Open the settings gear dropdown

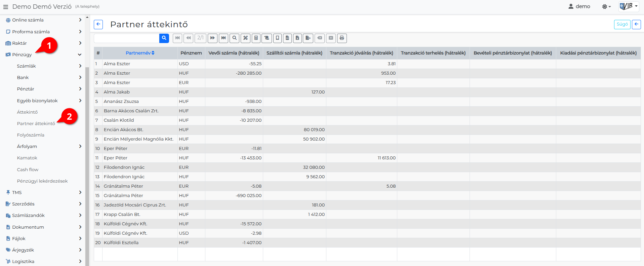[606, 7]
